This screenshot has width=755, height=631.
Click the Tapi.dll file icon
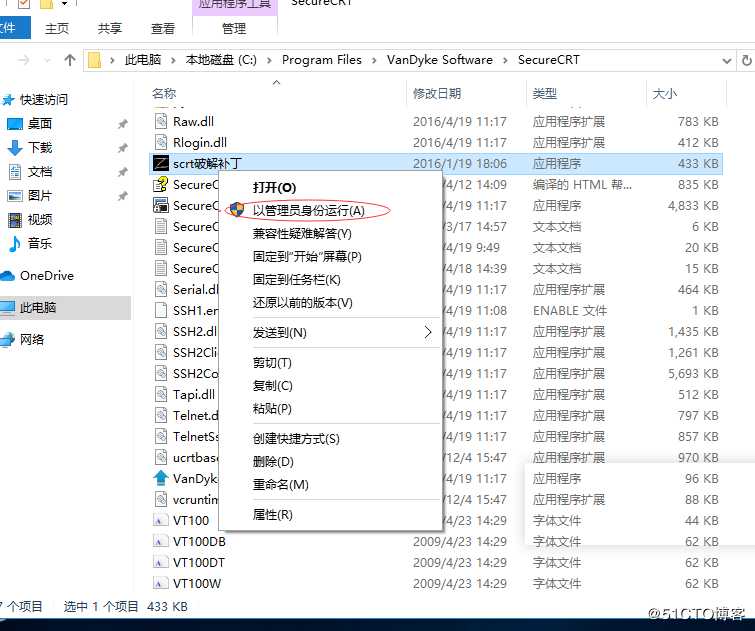coord(161,394)
